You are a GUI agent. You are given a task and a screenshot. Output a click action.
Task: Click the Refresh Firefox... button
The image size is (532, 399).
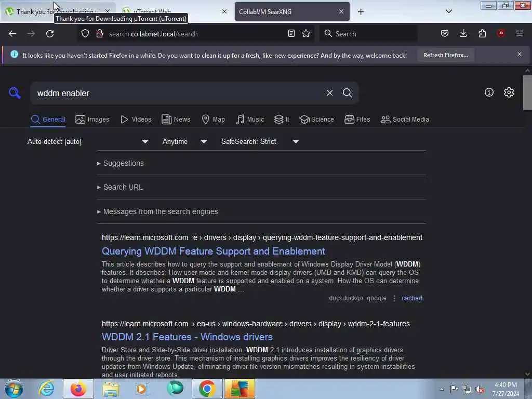(445, 55)
